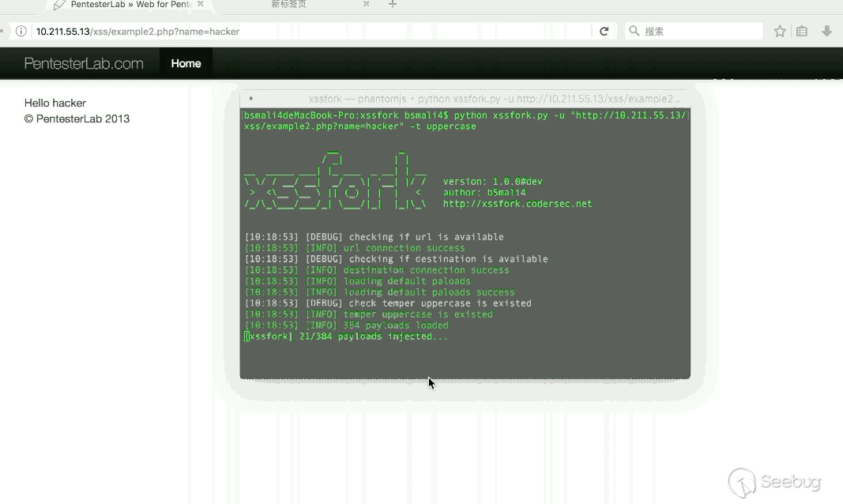Click the magnifier icon in the search field
843x504 pixels.
pyautogui.click(x=634, y=31)
